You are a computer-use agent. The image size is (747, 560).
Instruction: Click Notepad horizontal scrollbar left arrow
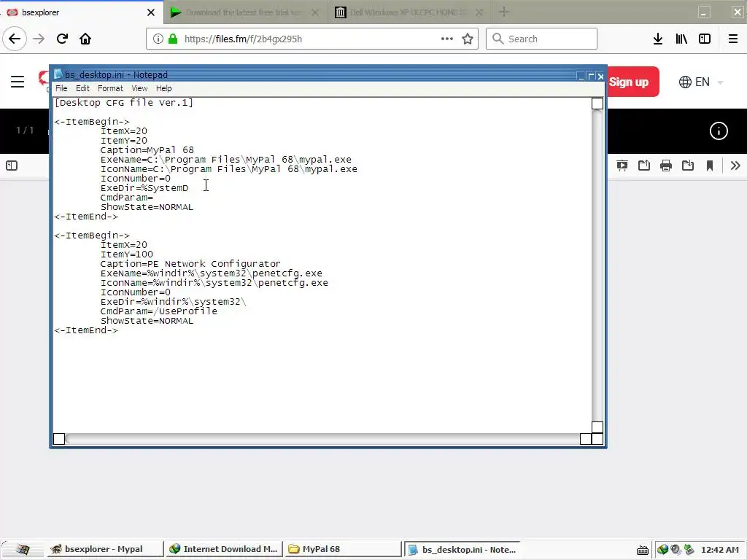pos(58,438)
